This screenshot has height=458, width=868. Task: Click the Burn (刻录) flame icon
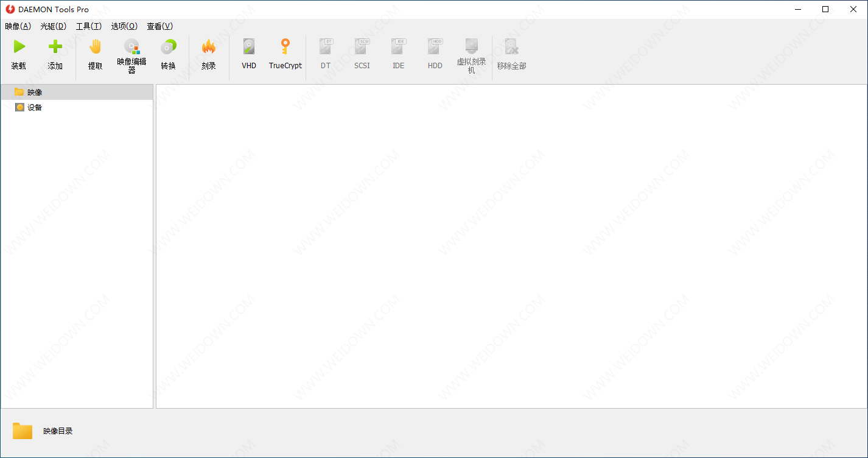pos(209,47)
